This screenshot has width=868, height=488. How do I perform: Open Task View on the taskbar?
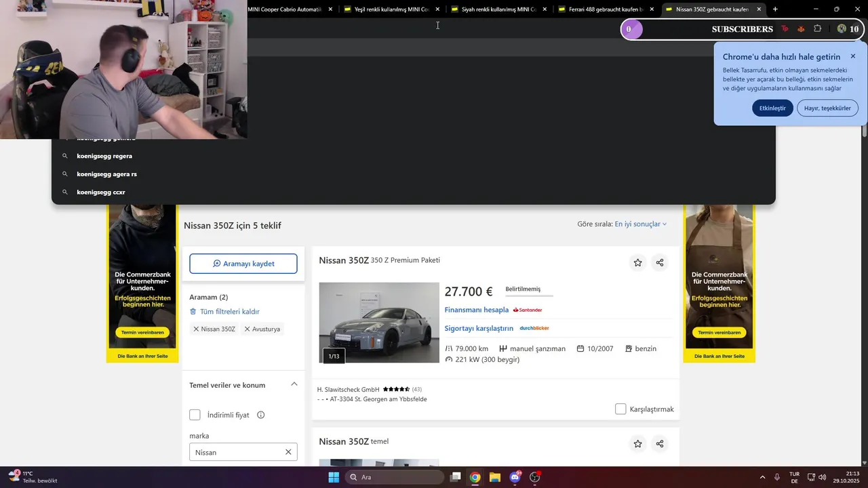tap(456, 477)
